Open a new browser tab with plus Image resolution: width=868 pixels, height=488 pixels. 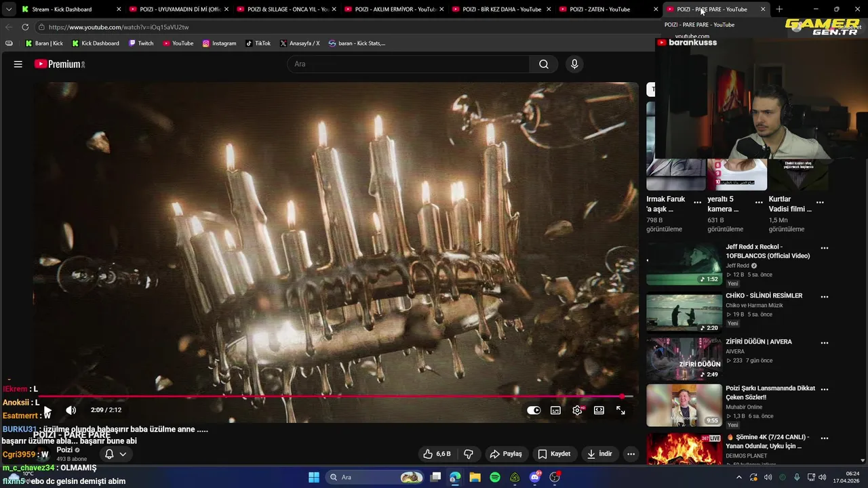pos(778,9)
